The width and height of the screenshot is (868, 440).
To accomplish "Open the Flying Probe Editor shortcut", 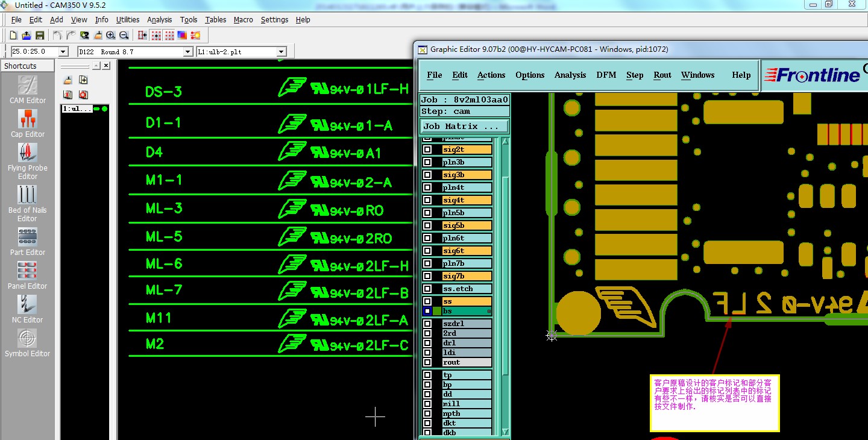I will point(27,162).
